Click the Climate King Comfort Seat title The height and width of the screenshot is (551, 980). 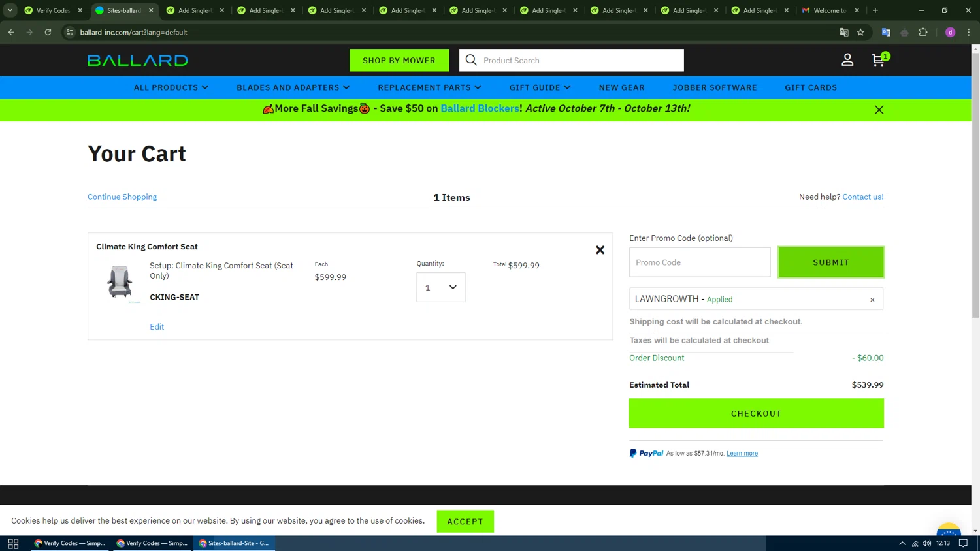coord(147,247)
